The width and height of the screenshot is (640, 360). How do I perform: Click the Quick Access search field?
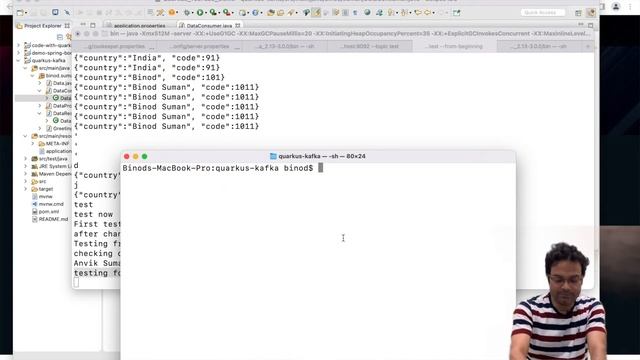542,13
